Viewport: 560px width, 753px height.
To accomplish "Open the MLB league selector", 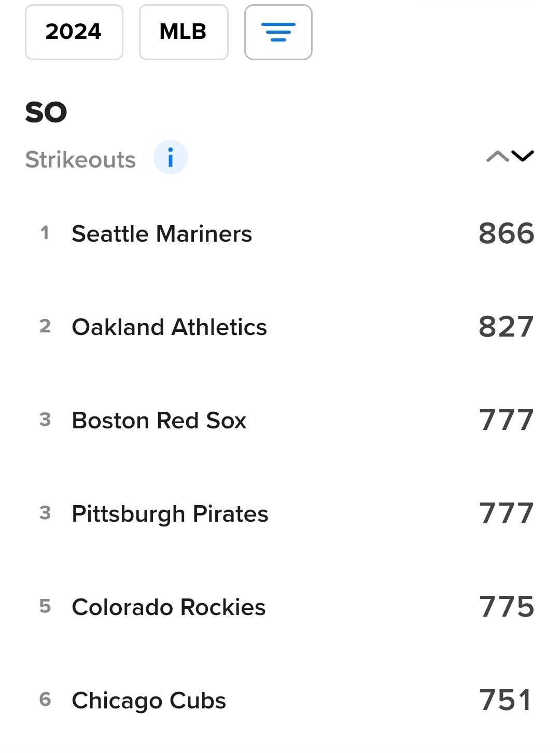I will [x=183, y=32].
